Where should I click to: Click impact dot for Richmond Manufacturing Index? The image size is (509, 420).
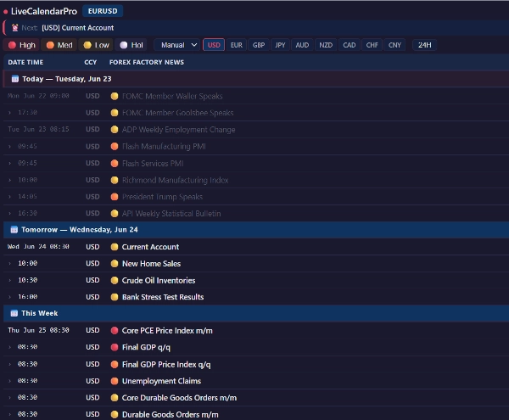click(115, 180)
